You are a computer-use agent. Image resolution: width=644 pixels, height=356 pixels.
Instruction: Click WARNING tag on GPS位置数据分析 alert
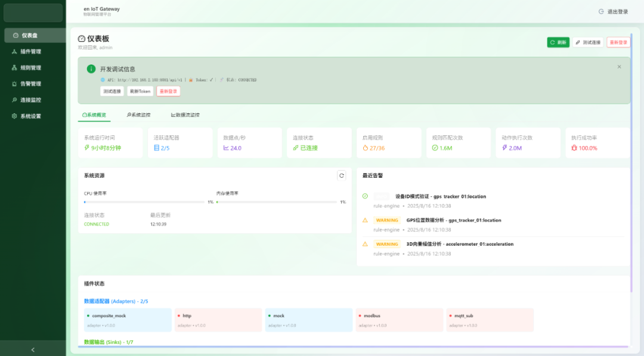(387, 220)
